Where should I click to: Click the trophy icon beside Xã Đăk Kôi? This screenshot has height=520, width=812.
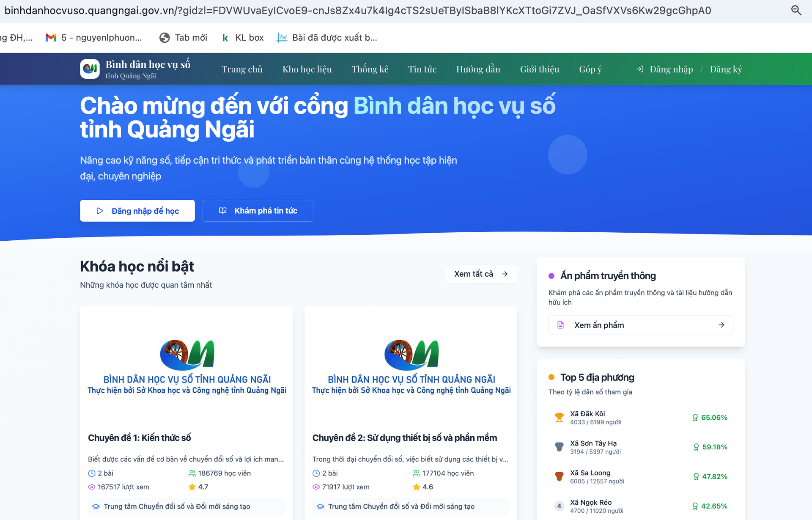[x=559, y=417]
